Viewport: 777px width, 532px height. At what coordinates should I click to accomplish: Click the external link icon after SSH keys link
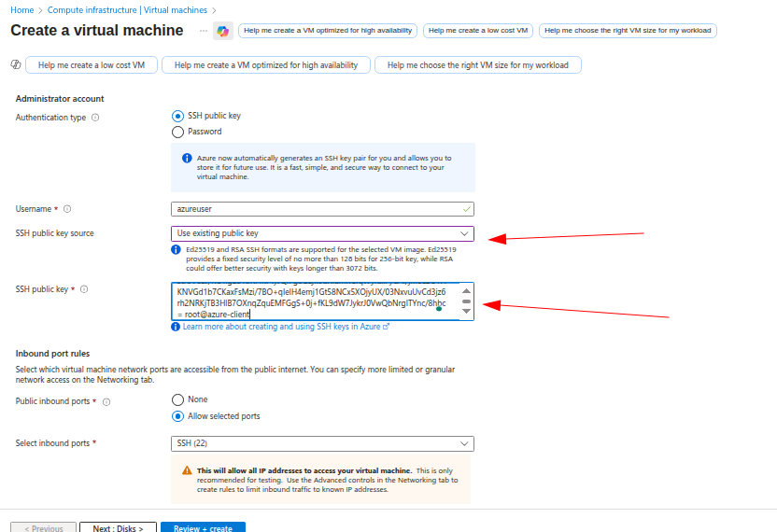click(387, 327)
